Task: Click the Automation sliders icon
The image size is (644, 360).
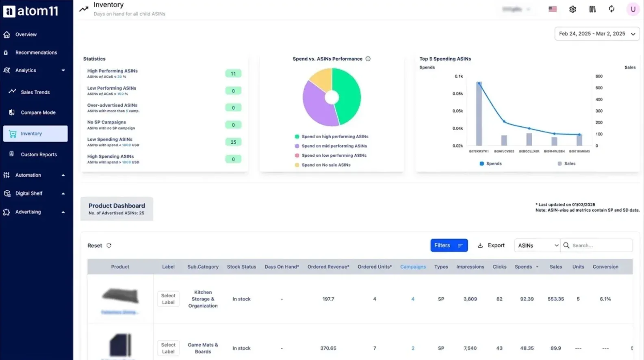Action: pos(7,175)
